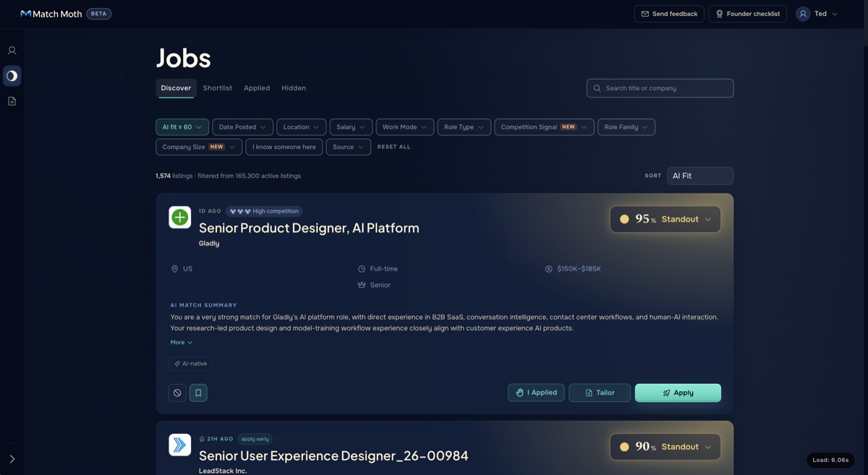Switch to the Discover tab
The image size is (868, 475).
(176, 88)
